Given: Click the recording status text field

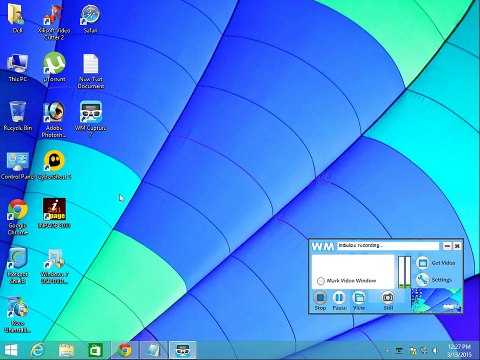Looking at the screenshot, I should click(388, 246).
